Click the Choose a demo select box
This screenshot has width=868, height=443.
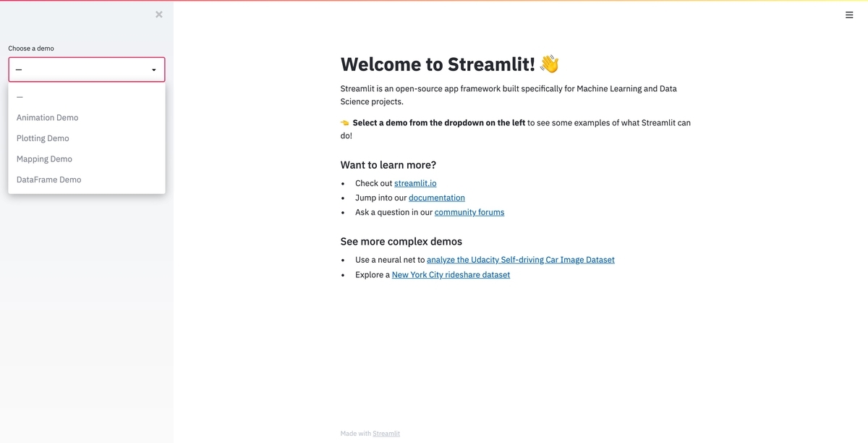coord(87,69)
